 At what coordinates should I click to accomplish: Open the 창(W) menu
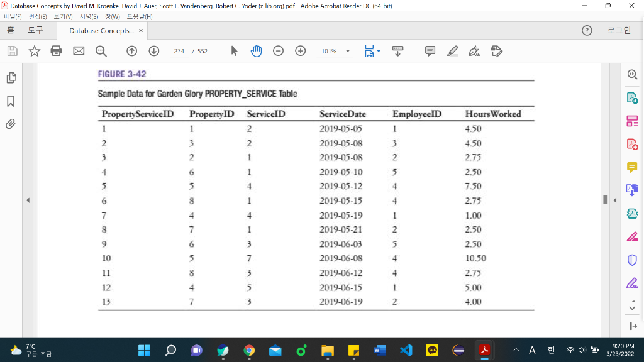coord(112,17)
